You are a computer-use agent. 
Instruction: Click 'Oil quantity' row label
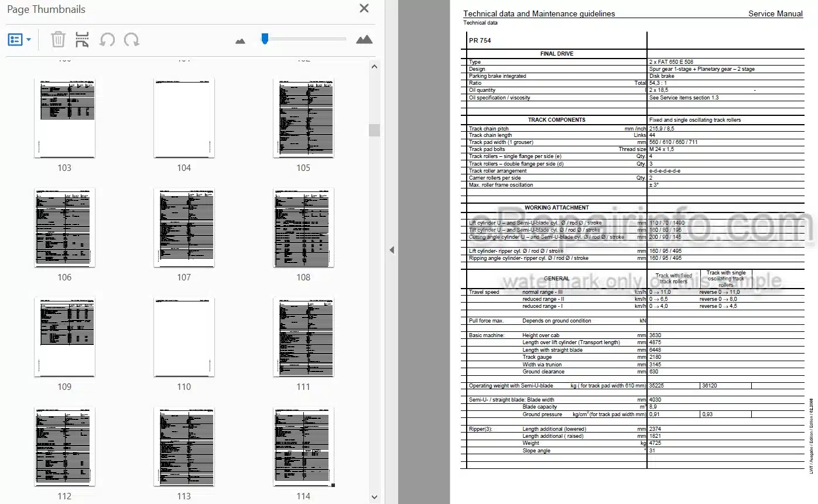click(482, 90)
